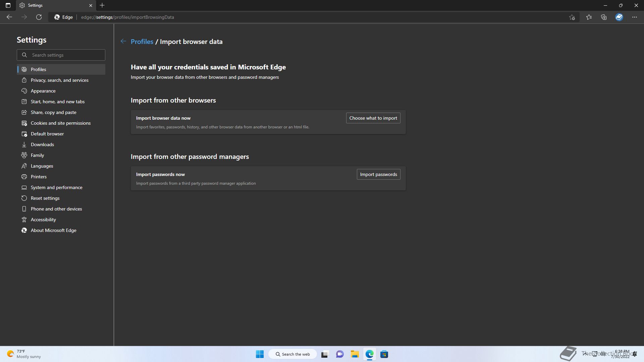Image resolution: width=644 pixels, height=362 pixels.
Task: Click the Privacy lock sidebar icon
Action: [x=24, y=80]
